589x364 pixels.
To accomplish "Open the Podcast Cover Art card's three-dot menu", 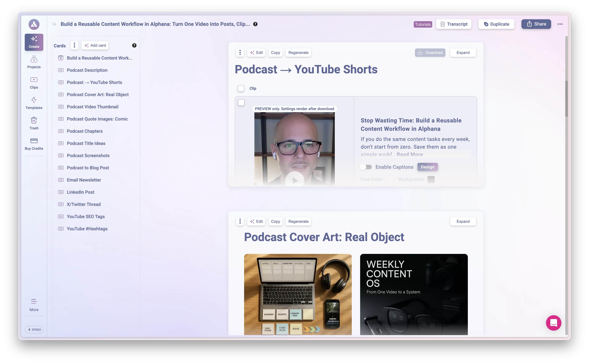I will point(240,221).
